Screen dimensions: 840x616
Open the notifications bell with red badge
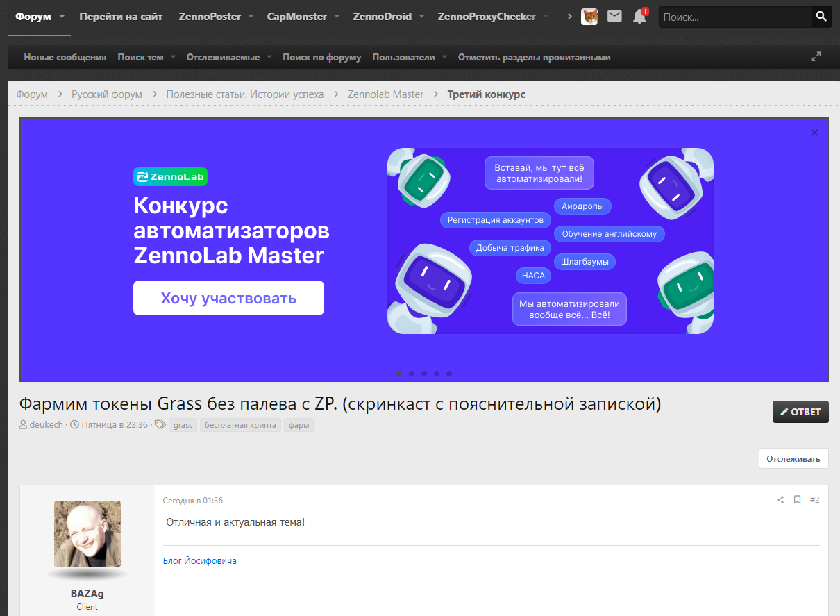[640, 16]
